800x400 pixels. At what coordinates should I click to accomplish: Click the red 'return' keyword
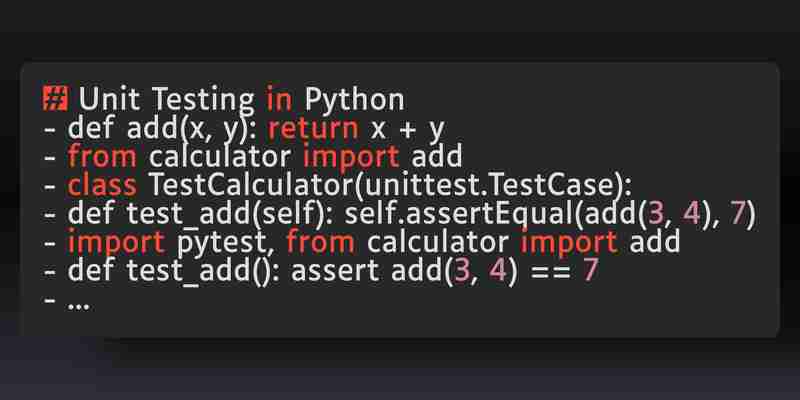[x=313, y=130]
